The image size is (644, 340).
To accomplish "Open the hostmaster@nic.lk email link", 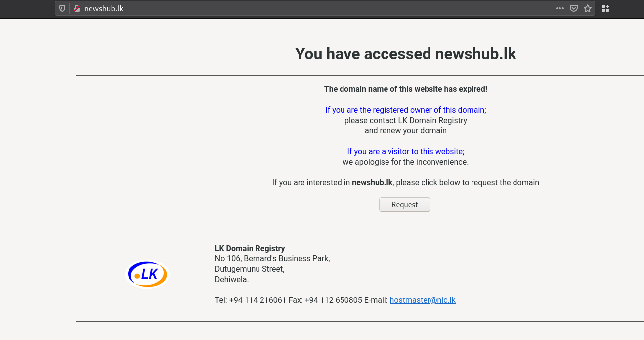I will click(423, 300).
